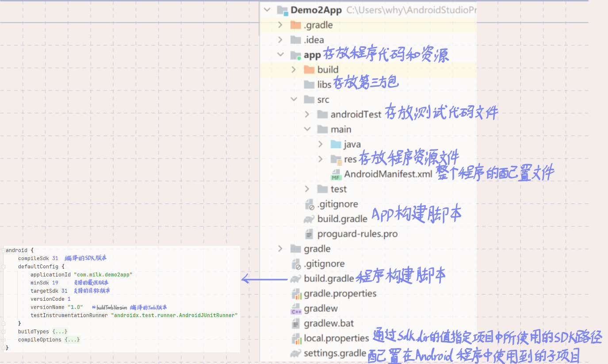
Task: Expand the .gradle folder chevron
Action: (x=280, y=25)
